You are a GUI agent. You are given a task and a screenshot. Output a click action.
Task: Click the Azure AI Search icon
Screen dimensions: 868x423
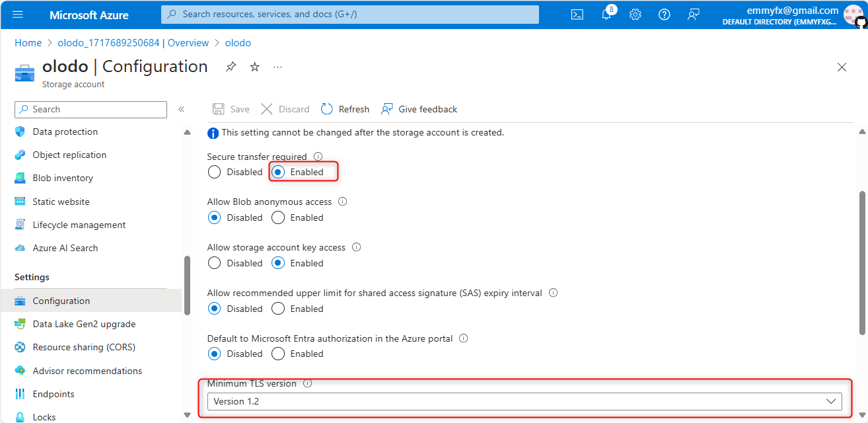20,248
